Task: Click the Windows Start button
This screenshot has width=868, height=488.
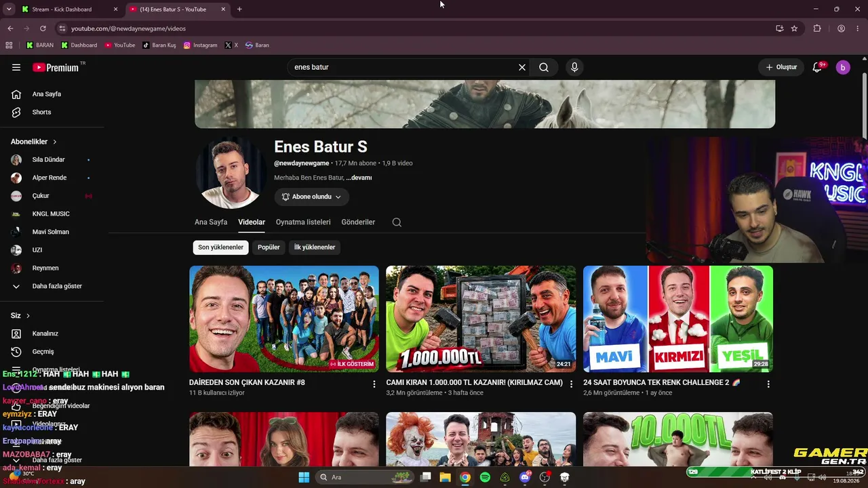Action: [304, 477]
